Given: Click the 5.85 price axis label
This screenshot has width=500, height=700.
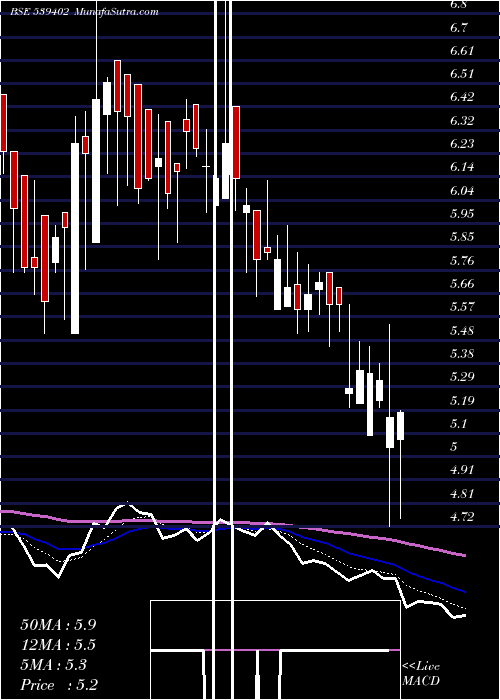Looking at the screenshot, I should coord(462,237).
